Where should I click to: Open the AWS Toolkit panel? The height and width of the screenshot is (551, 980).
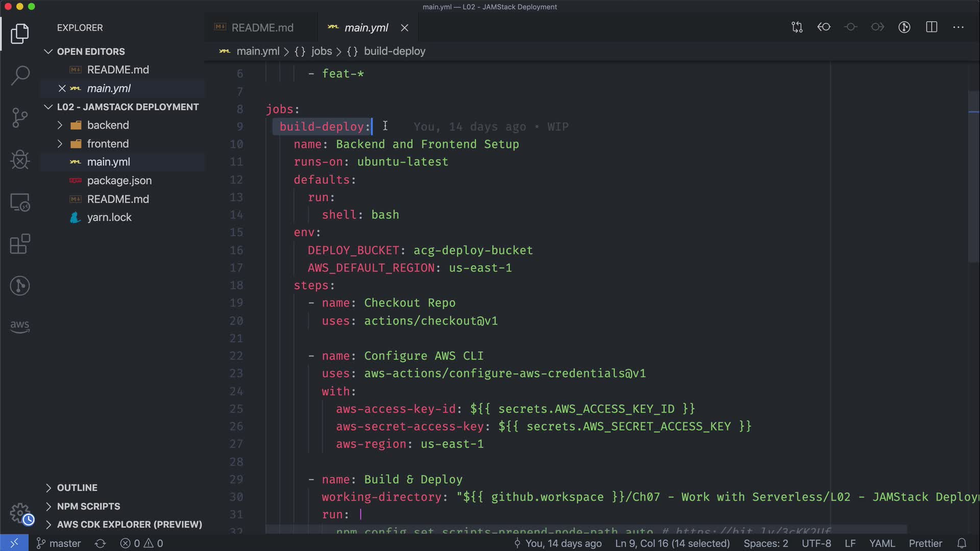point(20,327)
